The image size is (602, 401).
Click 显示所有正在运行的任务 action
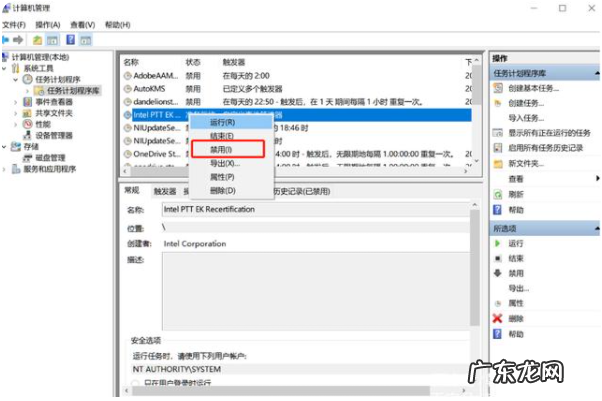tap(549, 133)
